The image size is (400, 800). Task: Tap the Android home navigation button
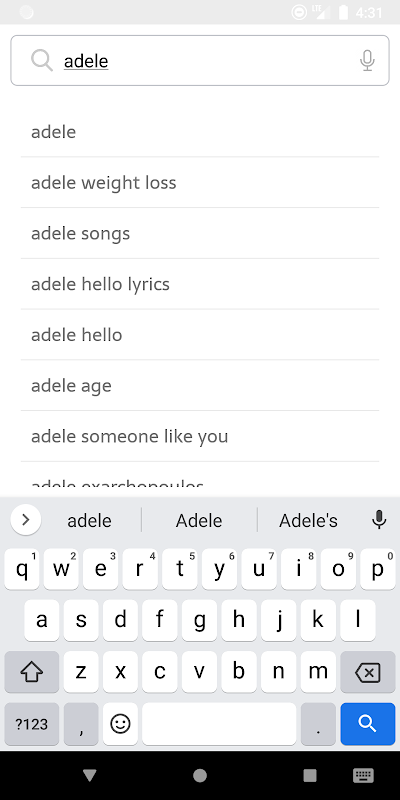[200, 776]
